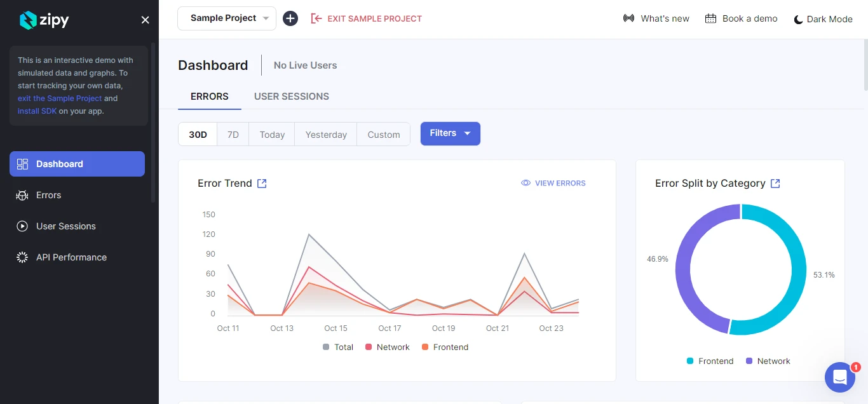
Task: Follow the 'install SDK' link
Action: pyautogui.click(x=37, y=111)
